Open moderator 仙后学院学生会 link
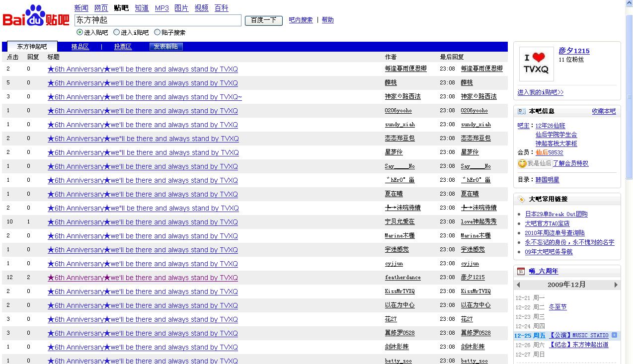This screenshot has width=633, height=364. [x=556, y=135]
